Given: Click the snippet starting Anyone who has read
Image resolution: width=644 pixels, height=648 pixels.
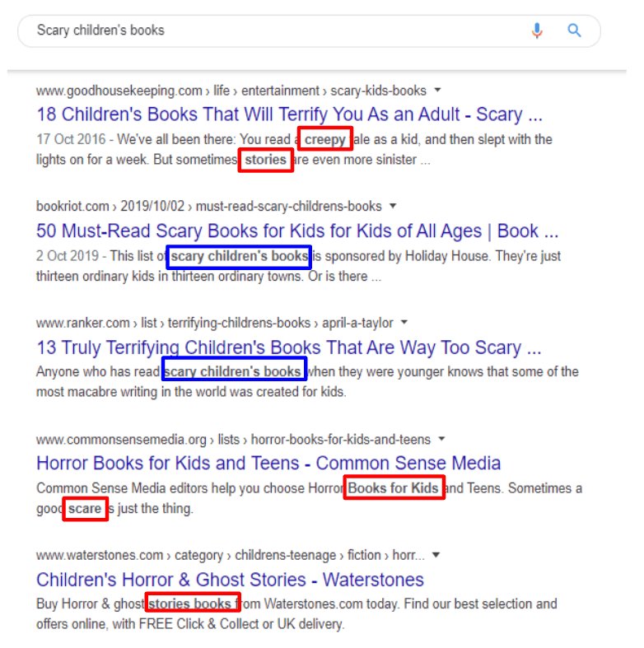Looking at the screenshot, I should pyautogui.click(x=307, y=381).
